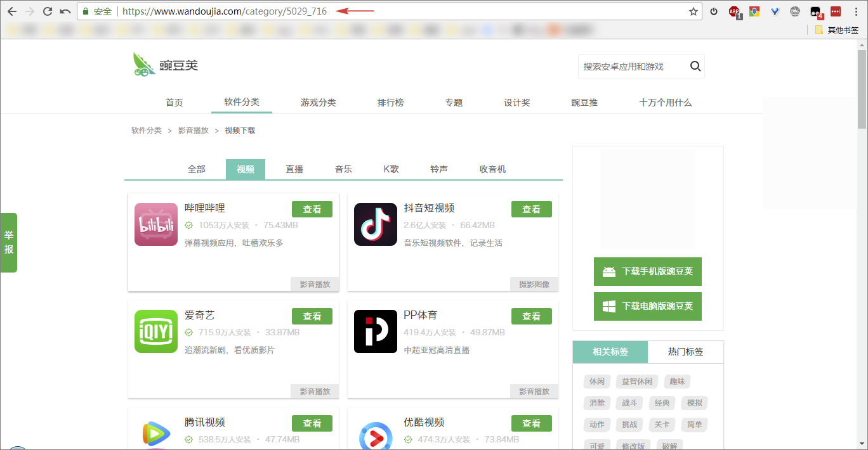Click the blue Y extension icon
The width and height of the screenshot is (868, 450).
tap(775, 11)
